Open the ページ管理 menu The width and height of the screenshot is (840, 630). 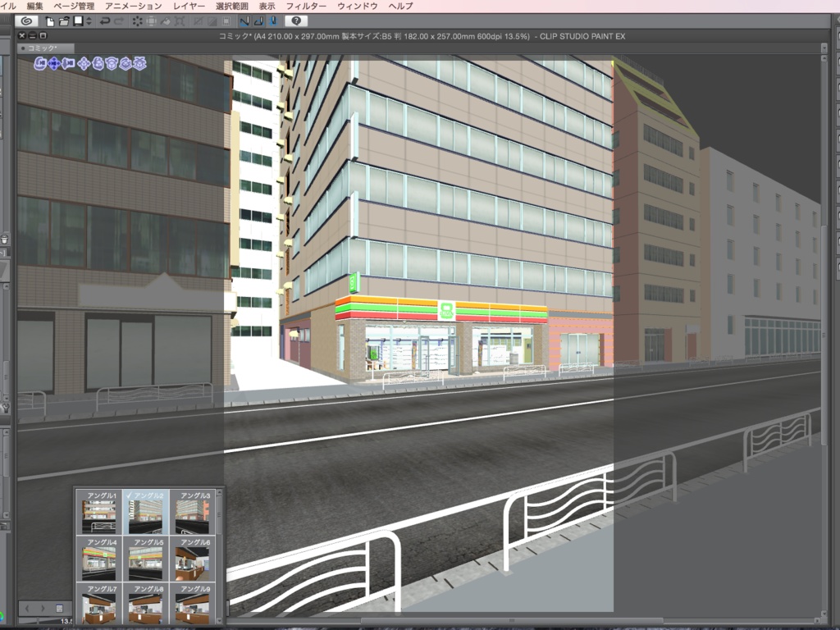click(74, 6)
